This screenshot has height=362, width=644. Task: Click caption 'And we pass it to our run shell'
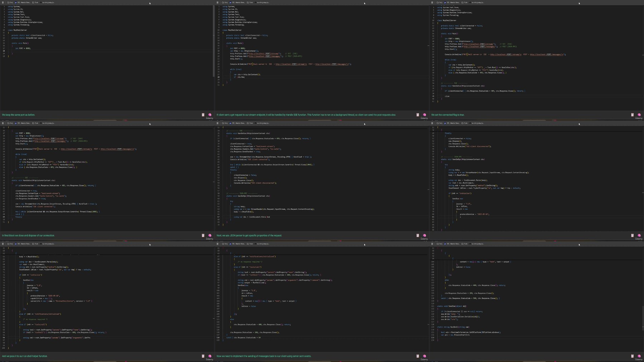[25, 356]
